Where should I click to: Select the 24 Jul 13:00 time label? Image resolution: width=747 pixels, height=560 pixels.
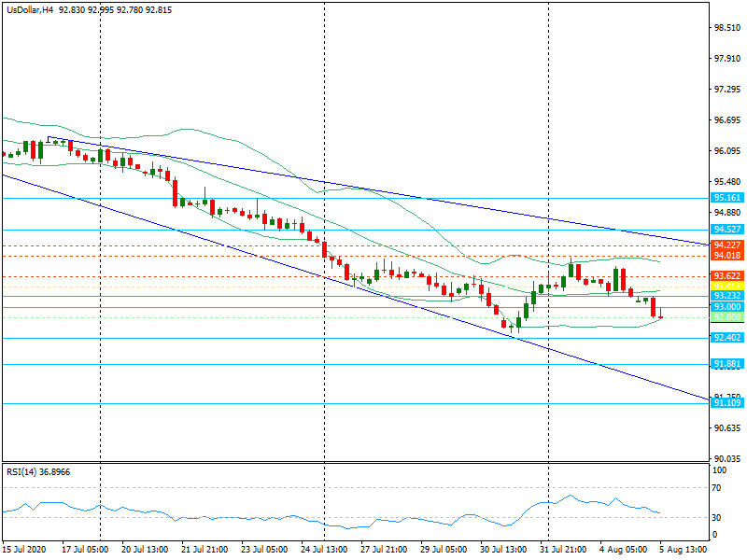(323, 552)
